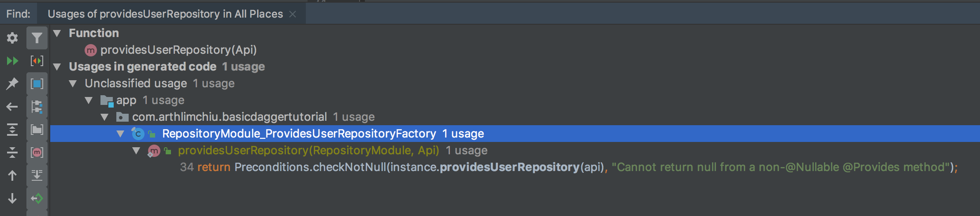The height and width of the screenshot is (216, 980).
Task: Pin the usages tab with the pin icon
Action: coord(12,84)
